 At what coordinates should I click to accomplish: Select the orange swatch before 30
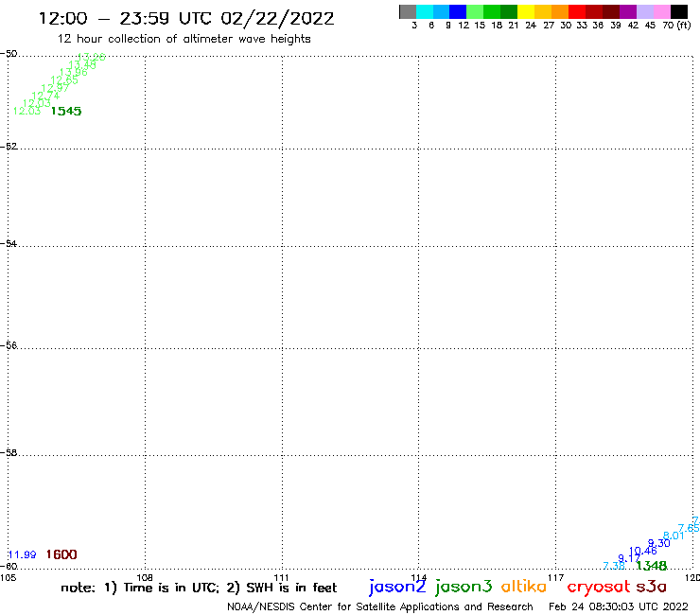point(560,12)
